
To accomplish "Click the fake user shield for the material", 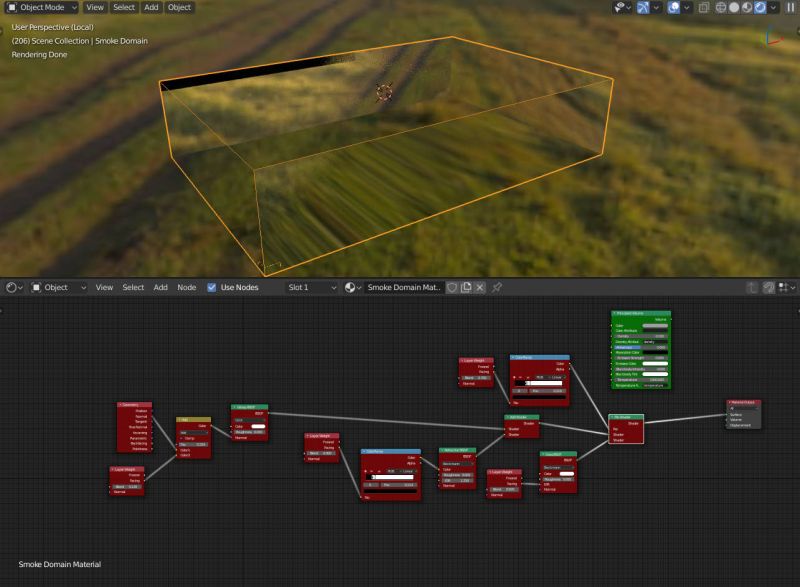I will [x=451, y=287].
